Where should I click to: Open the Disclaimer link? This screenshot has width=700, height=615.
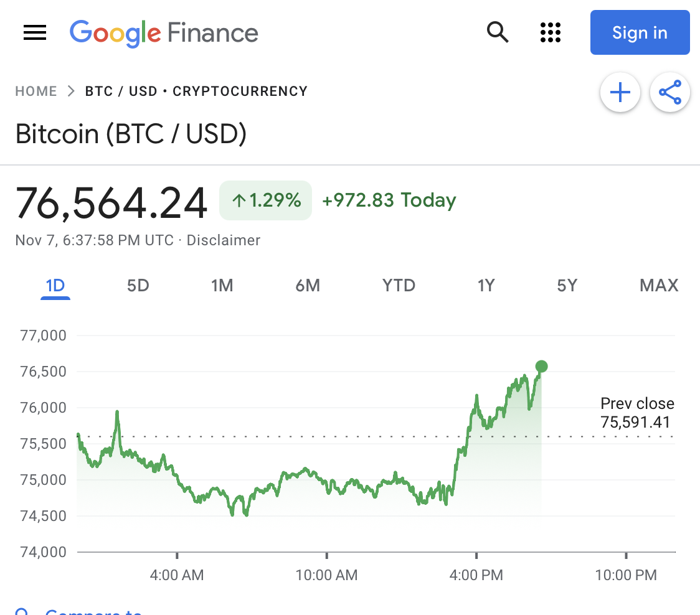[x=223, y=240]
